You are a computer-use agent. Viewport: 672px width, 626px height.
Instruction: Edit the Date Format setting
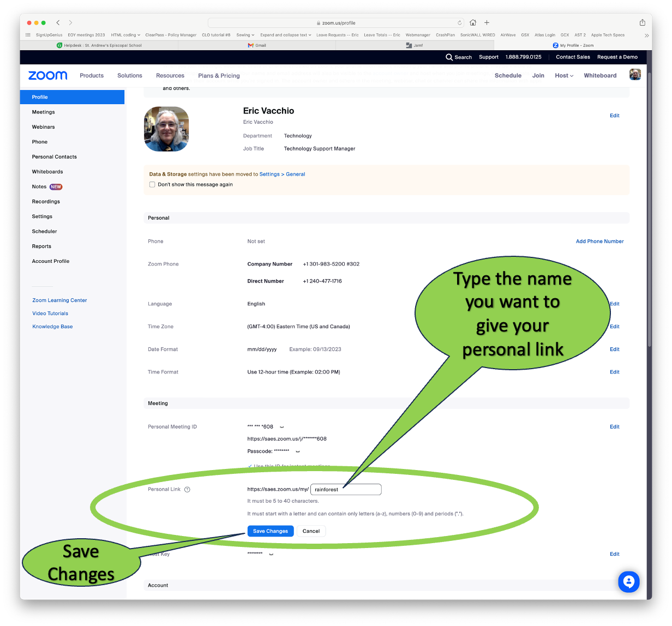[615, 350]
